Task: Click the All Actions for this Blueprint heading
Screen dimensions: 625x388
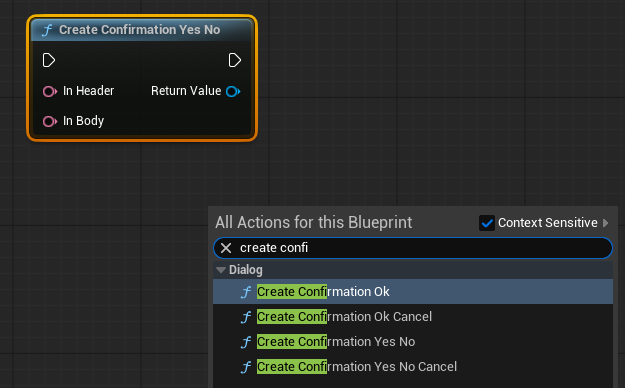Action: [314, 223]
